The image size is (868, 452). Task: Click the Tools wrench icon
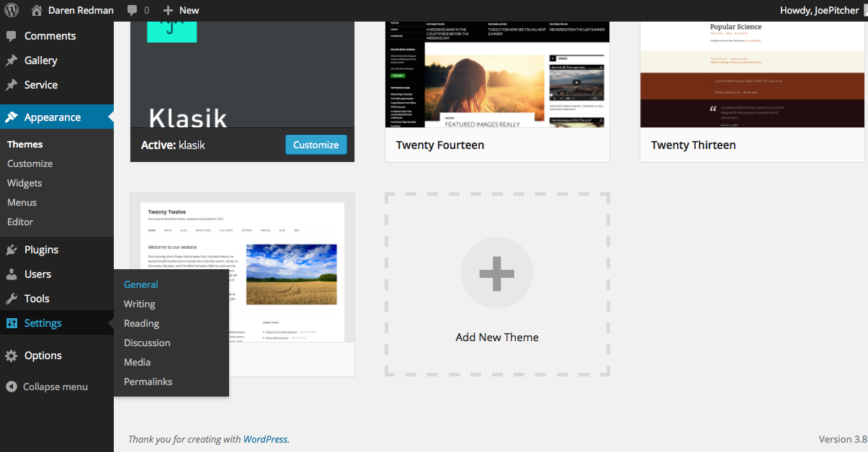coord(12,299)
